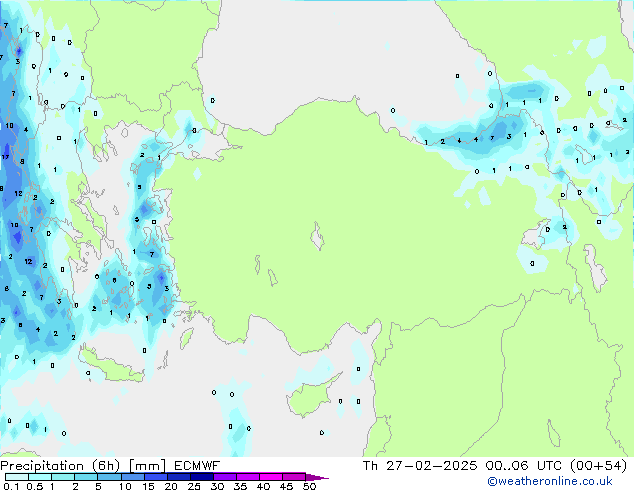The image size is (634, 490).
Task: Click the 0.1–0.5 mm legend color box
Action: (17, 477)
